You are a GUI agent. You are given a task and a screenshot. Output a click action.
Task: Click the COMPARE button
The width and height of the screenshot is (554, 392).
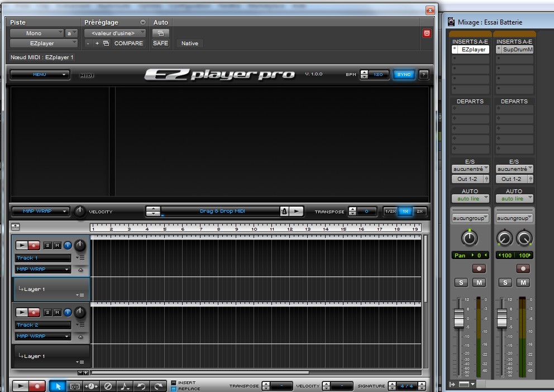pyautogui.click(x=128, y=43)
